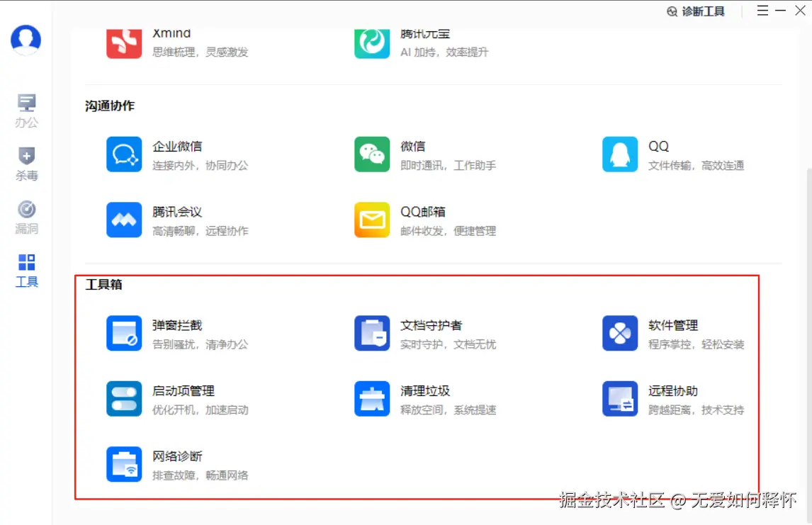The height and width of the screenshot is (525, 812).
Task: Open the hamburger main menu
Action: pos(762,11)
